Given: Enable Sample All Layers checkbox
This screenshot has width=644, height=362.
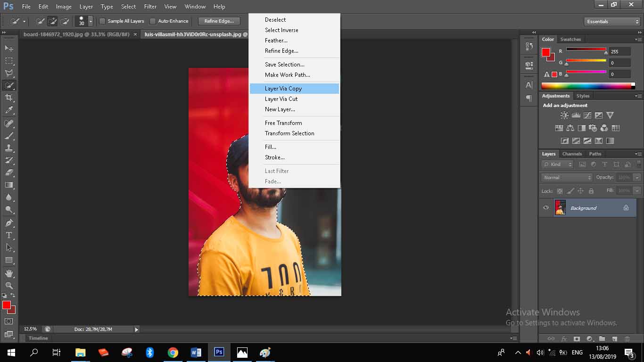Looking at the screenshot, I should click(x=102, y=21).
